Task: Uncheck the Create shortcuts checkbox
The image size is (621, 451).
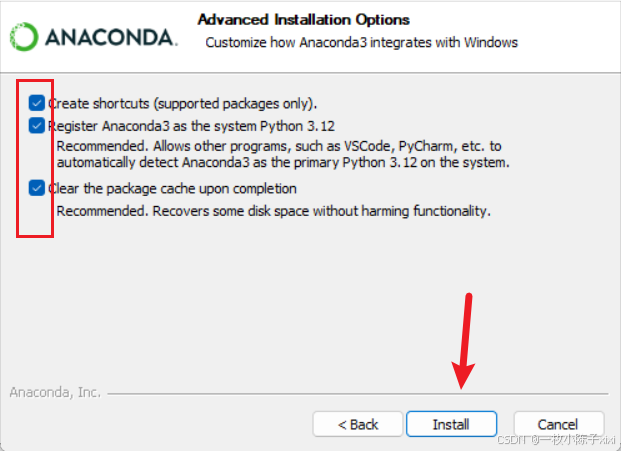Action: pyautogui.click(x=36, y=103)
